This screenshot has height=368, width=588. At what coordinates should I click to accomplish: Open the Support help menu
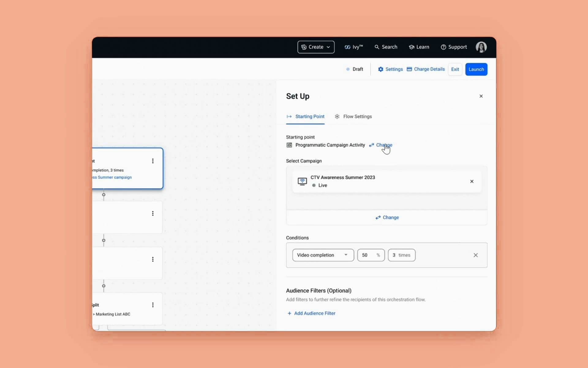454,47
